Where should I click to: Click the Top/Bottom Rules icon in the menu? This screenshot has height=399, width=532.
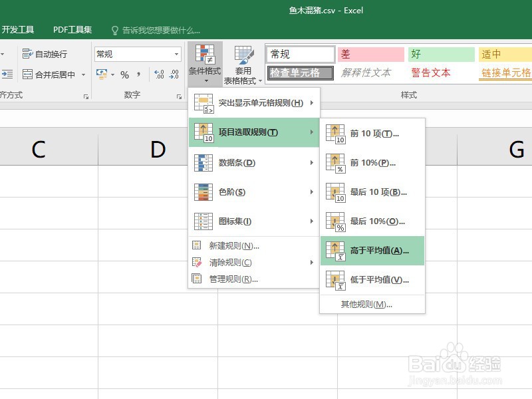[x=203, y=132]
